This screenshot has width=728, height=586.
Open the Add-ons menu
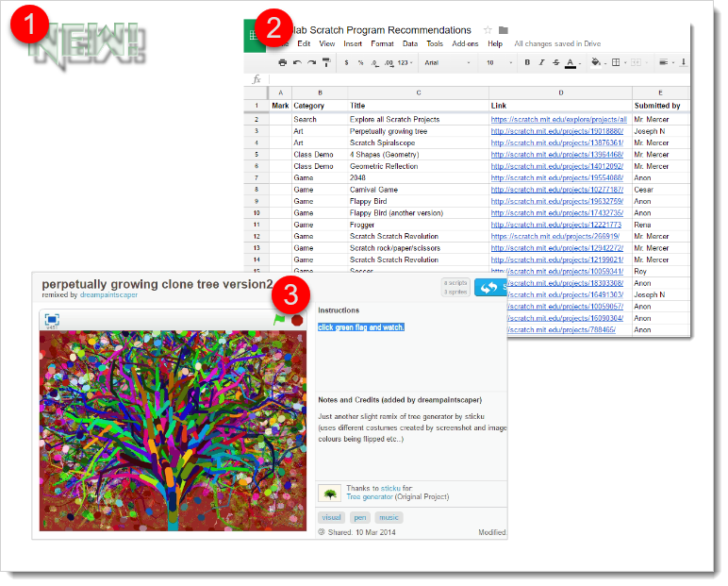pos(465,43)
